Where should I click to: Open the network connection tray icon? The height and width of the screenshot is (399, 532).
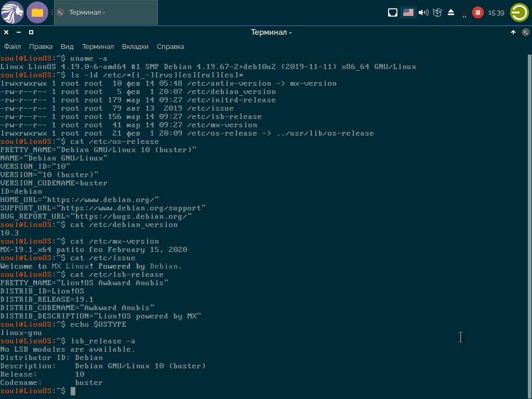click(x=464, y=13)
